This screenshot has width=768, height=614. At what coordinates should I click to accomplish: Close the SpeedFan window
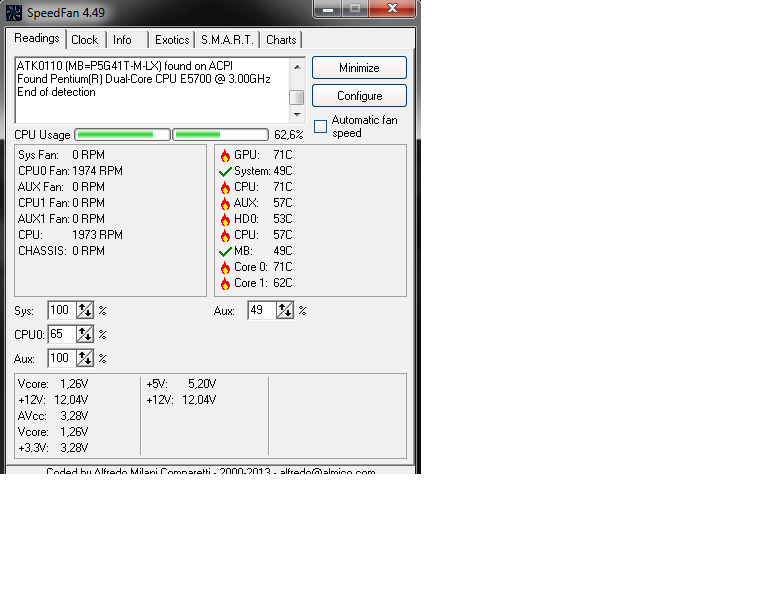coord(392,8)
